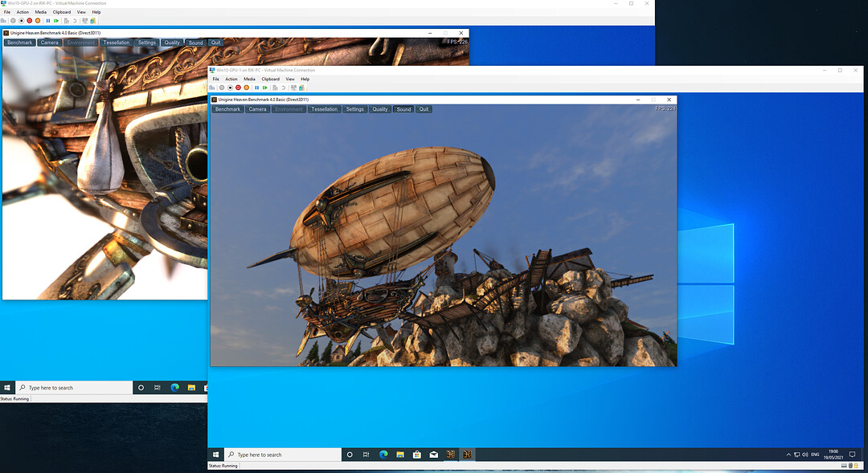The width and height of the screenshot is (868, 473).
Task: Revert the VM using the curved arrow icon
Action: click(283, 87)
